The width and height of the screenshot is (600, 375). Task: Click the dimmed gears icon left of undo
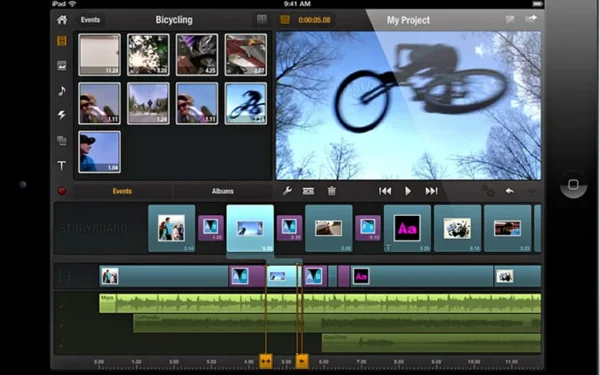tap(488, 191)
